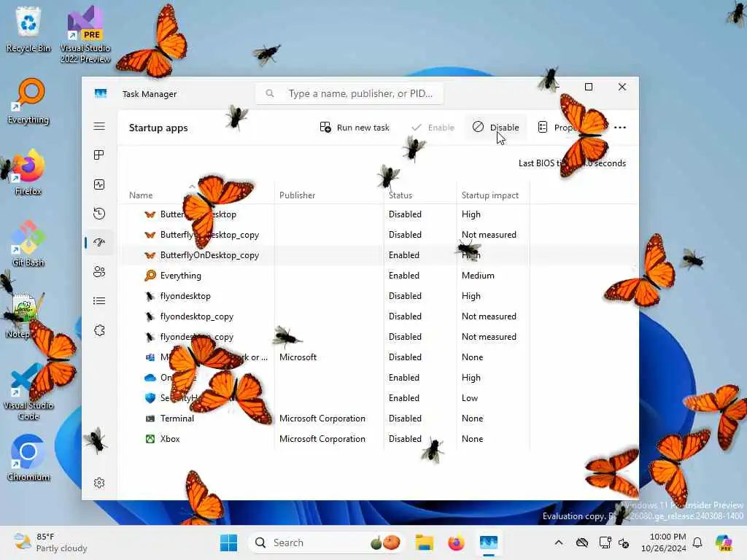
Task: Select the Everything row in startup list
Action: (x=379, y=275)
